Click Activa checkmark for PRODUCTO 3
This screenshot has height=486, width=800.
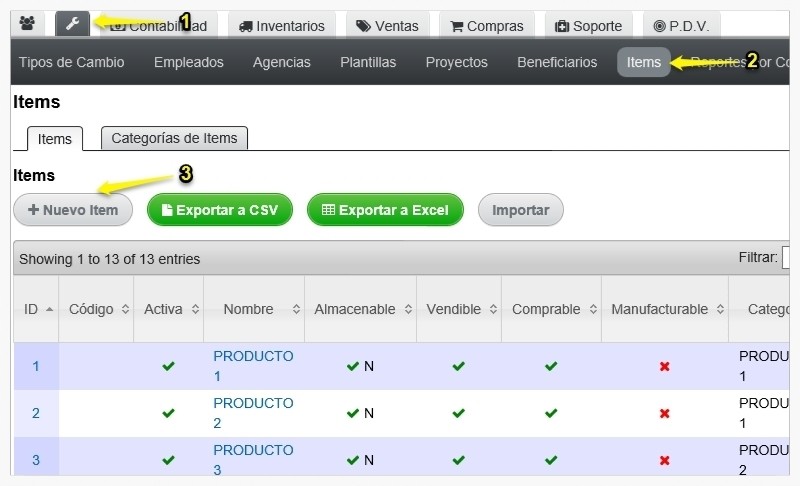(168, 460)
